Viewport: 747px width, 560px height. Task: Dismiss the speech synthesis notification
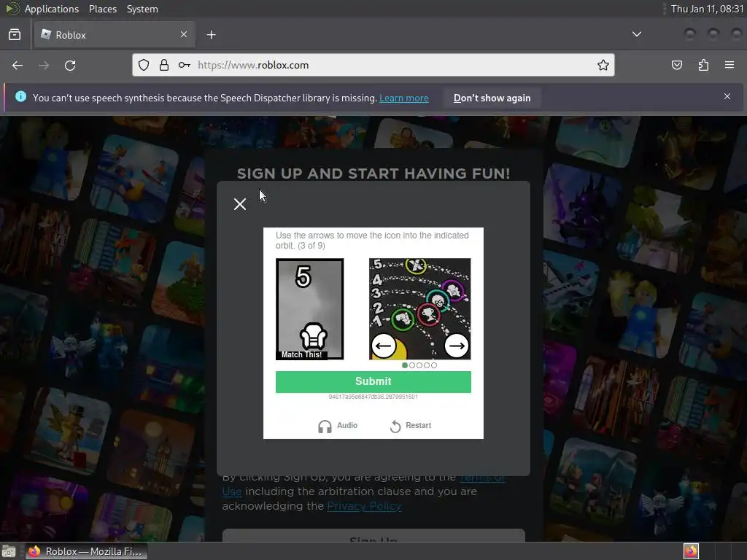coord(727,97)
